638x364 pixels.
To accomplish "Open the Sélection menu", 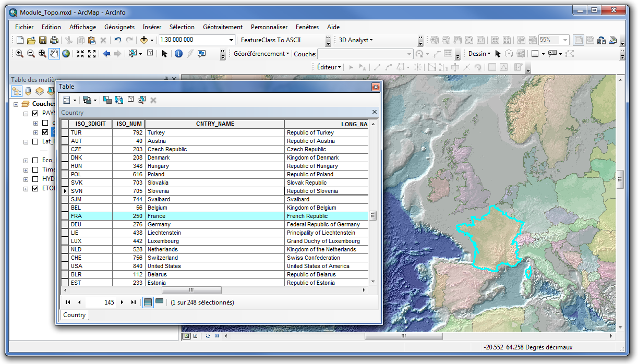I will 182,27.
